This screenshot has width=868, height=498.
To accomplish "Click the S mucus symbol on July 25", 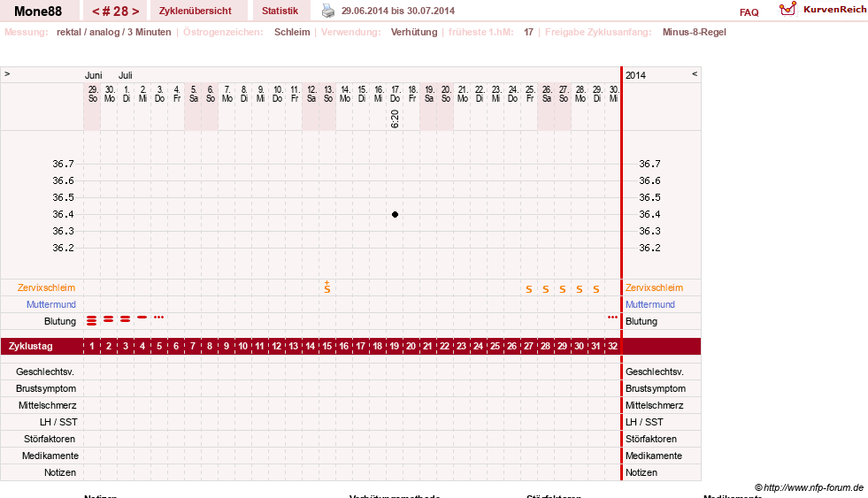I will pos(529,289).
